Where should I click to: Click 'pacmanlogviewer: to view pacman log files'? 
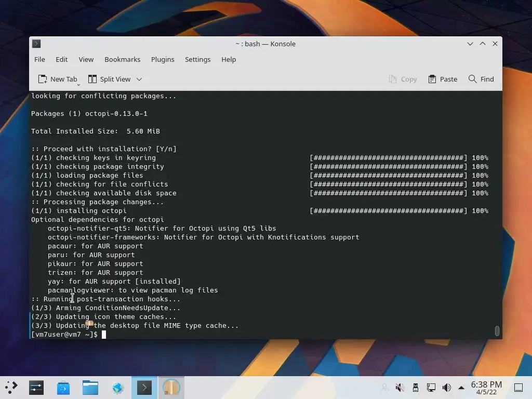133,290
